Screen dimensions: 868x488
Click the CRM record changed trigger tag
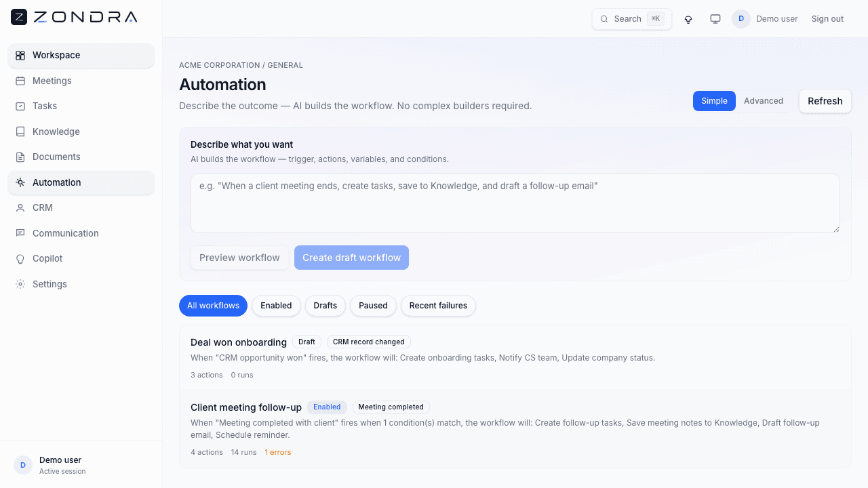click(x=369, y=342)
